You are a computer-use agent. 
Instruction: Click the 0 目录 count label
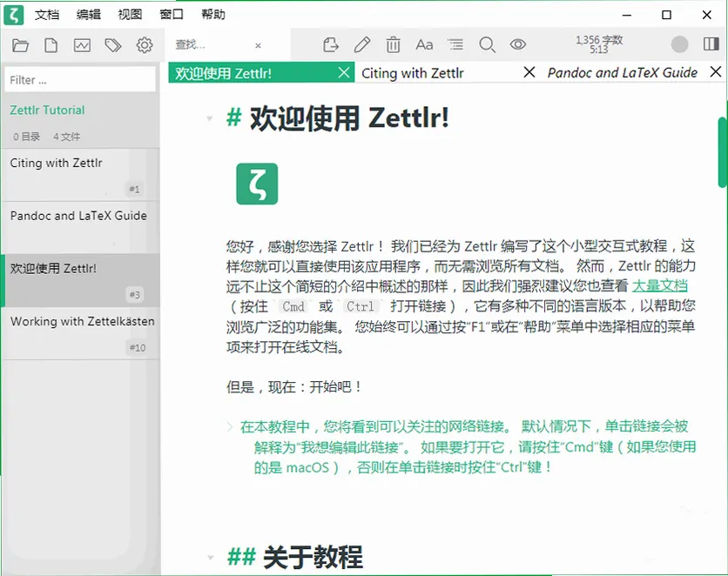[26, 137]
